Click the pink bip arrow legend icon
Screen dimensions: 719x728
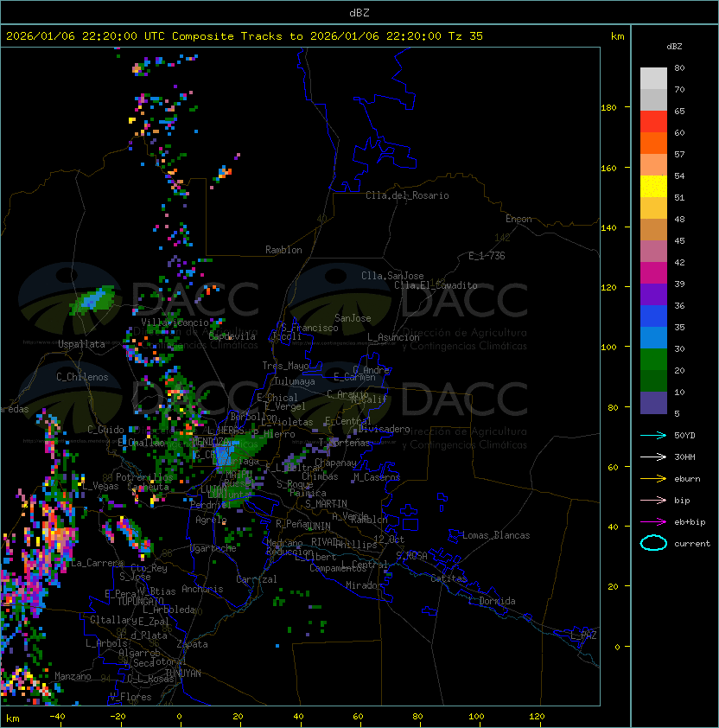(x=653, y=500)
